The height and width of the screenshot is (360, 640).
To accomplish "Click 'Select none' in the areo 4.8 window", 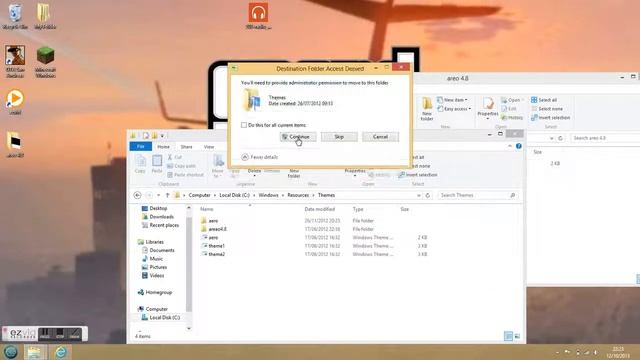I will (x=547, y=109).
